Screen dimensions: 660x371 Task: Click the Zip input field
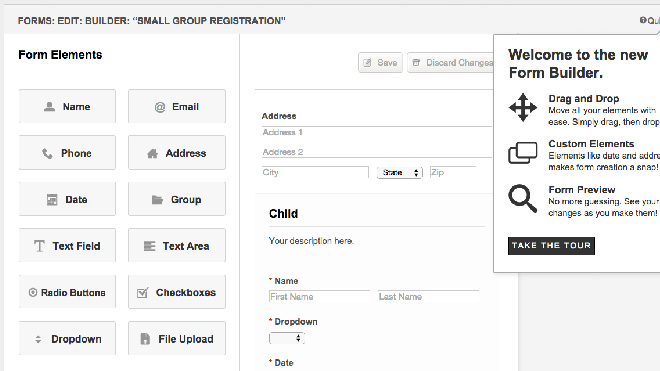pyautogui.click(x=453, y=172)
